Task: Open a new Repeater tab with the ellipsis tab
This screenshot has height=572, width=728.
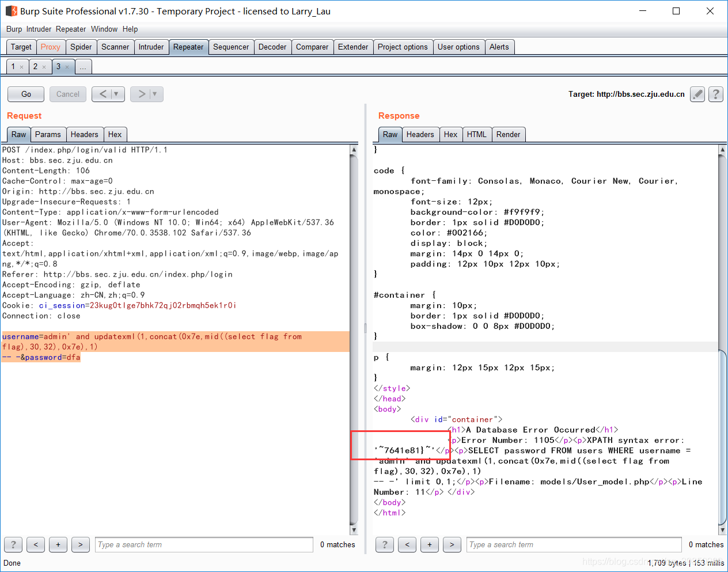Action: coord(83,67)
